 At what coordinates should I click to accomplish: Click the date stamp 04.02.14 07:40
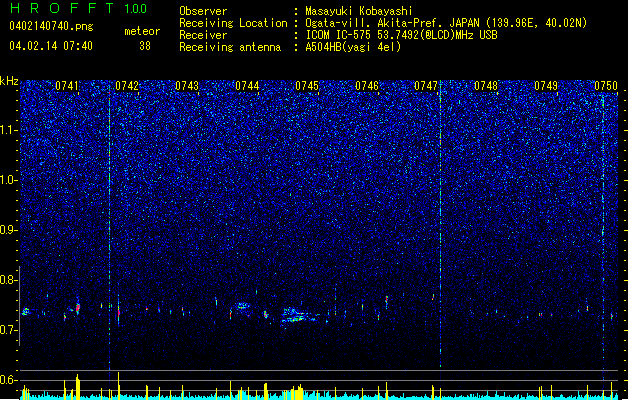point(51,46)
